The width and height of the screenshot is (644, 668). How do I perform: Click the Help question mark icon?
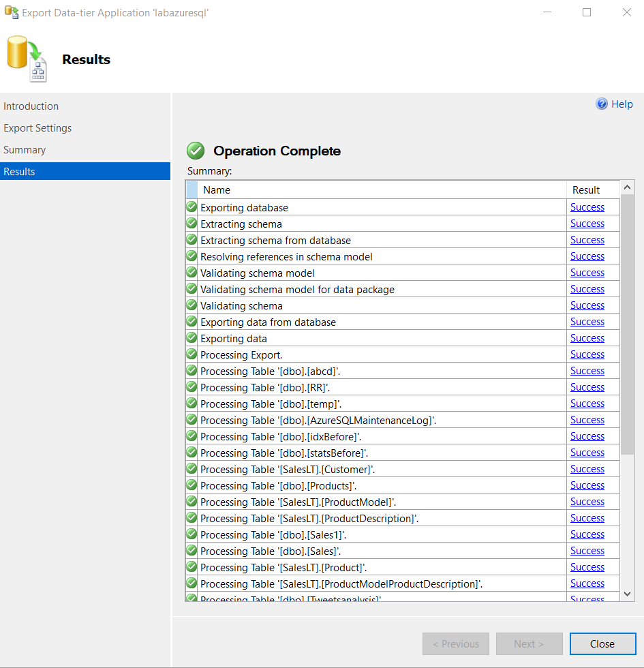click(x=601, y=104)
